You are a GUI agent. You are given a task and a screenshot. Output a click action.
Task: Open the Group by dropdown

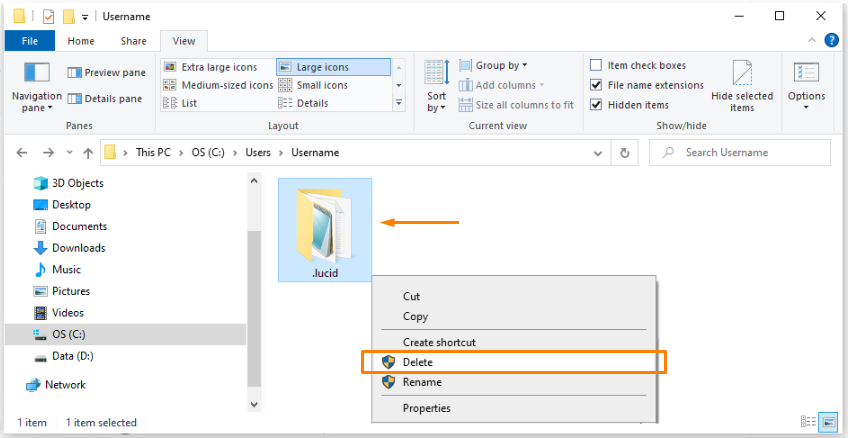[x=493, y=65]
